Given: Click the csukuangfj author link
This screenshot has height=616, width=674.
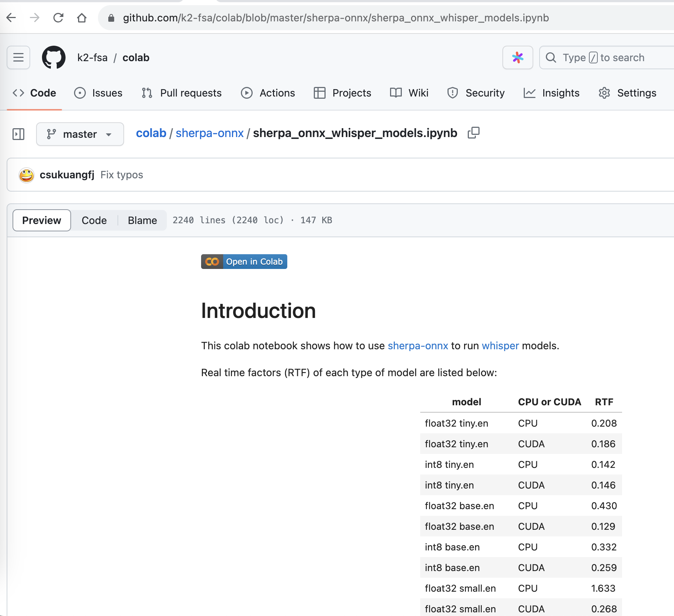Looking at the screenshot, I should tap(67, 175).
